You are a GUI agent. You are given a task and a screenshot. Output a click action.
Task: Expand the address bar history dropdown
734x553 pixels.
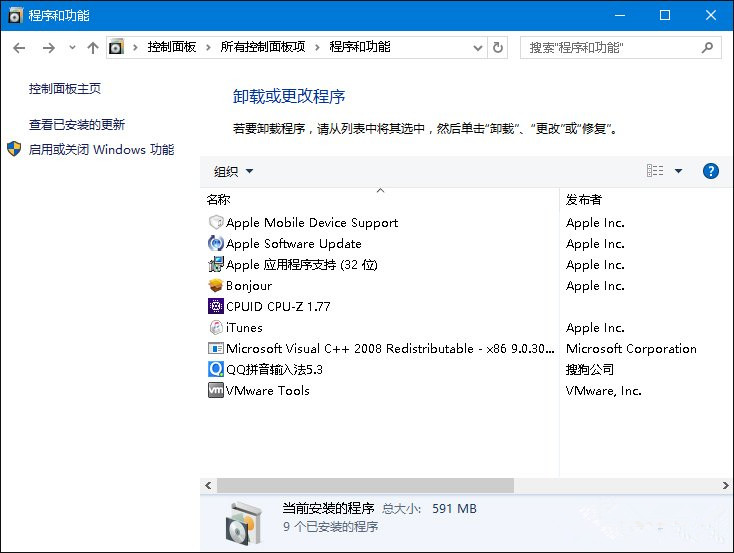(x=475, y=47)
